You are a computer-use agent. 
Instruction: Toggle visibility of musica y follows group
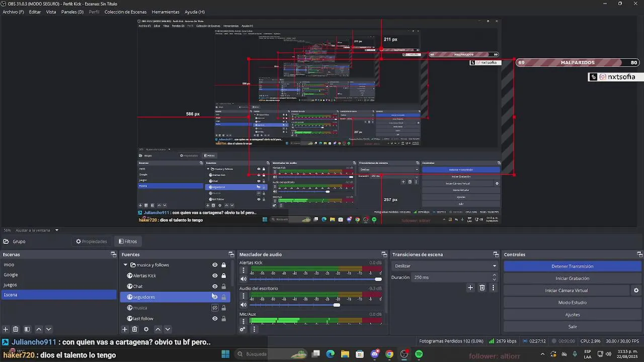coord(215,265)
